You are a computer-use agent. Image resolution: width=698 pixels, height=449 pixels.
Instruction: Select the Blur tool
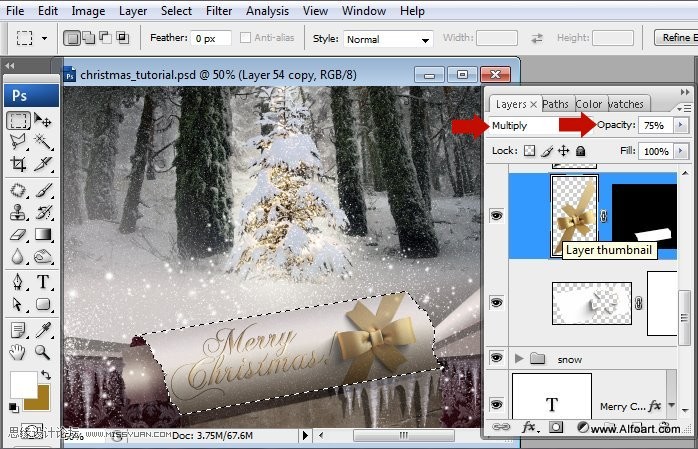coord(18,256)
